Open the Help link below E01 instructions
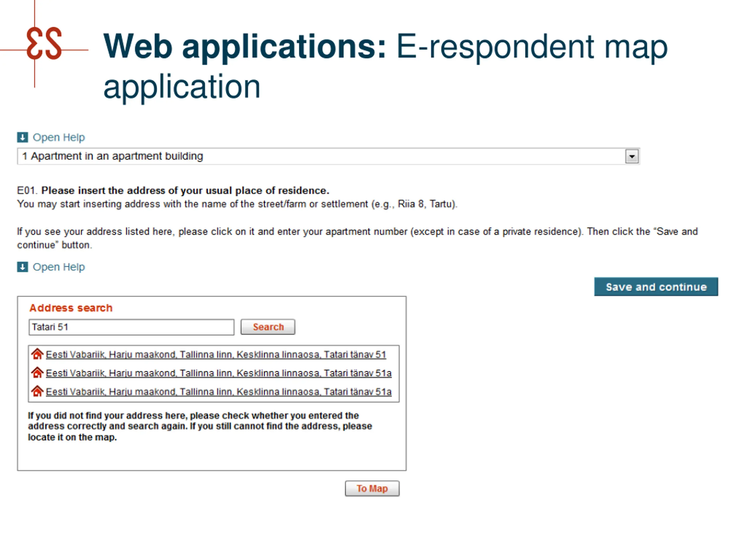 coord(59,267)
